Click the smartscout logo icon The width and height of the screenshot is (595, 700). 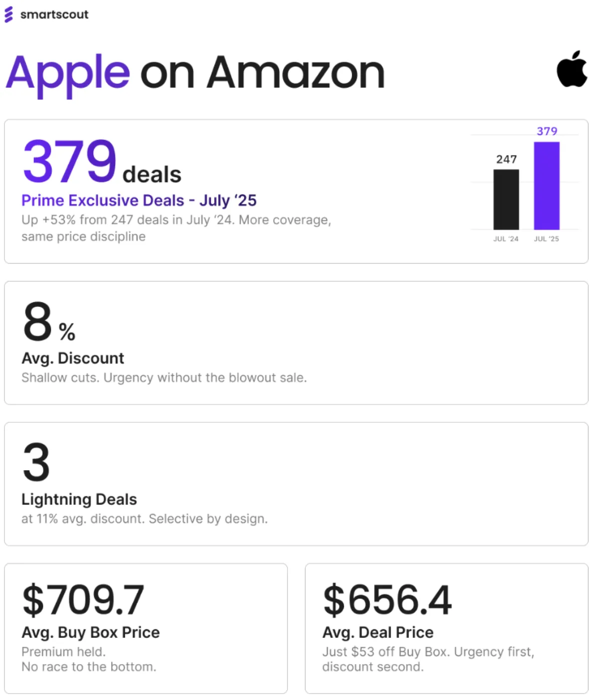[8, 14]
